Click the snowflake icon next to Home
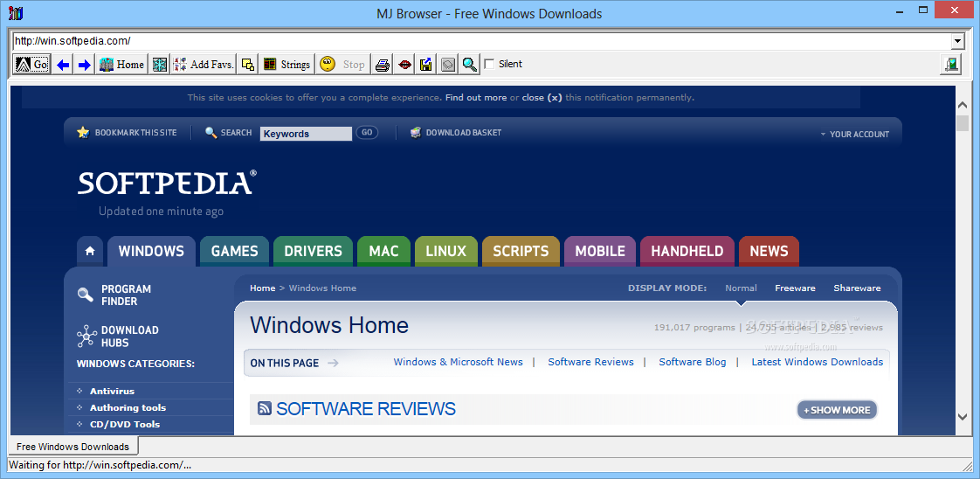 point(160,65)
